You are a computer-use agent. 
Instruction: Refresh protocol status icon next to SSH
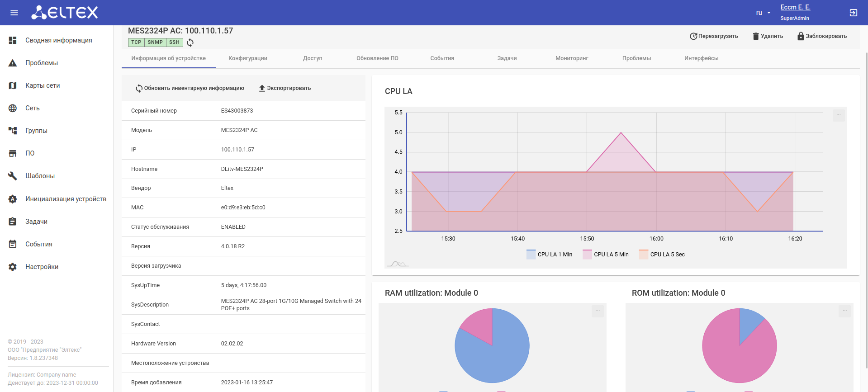[190, 43]
